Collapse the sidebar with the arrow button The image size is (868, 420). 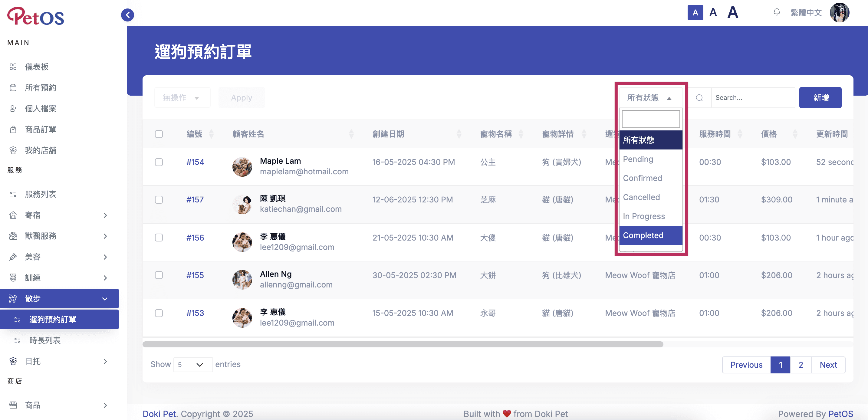[x=127, y=15]
